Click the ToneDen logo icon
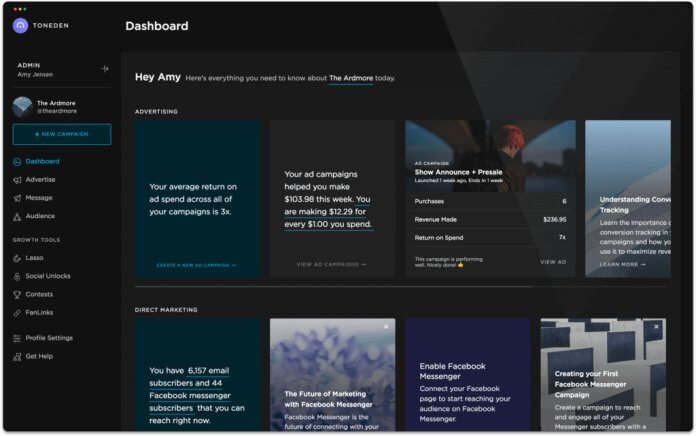 click(x=20, y=26)
